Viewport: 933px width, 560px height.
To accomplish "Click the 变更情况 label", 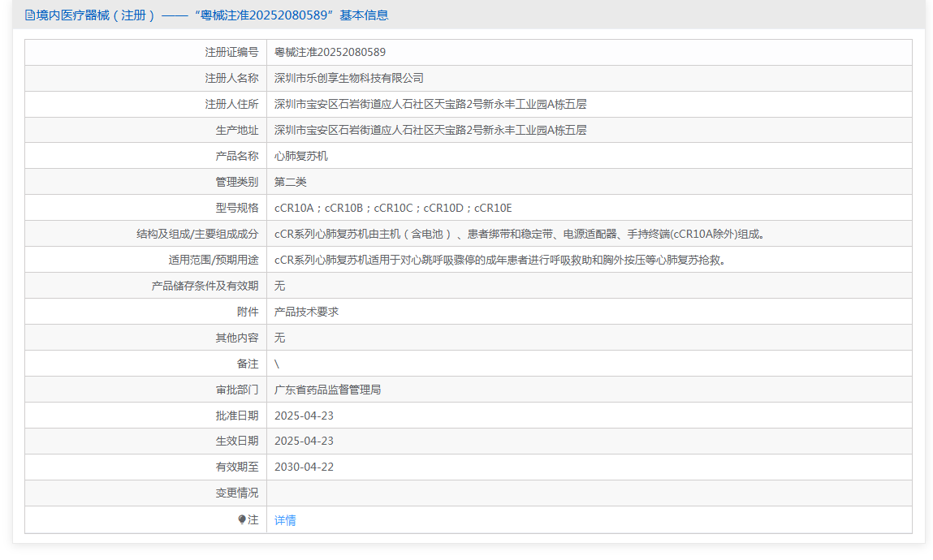I will pos(237,493).
